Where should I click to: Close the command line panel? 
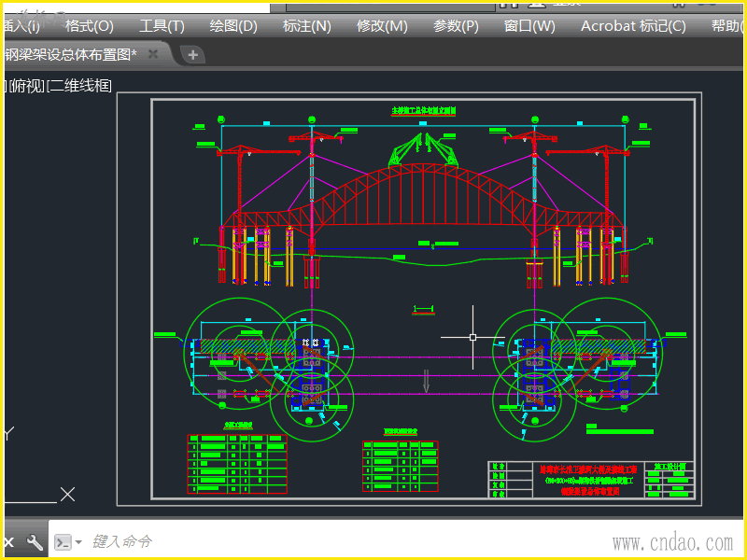tap(9, 542)
